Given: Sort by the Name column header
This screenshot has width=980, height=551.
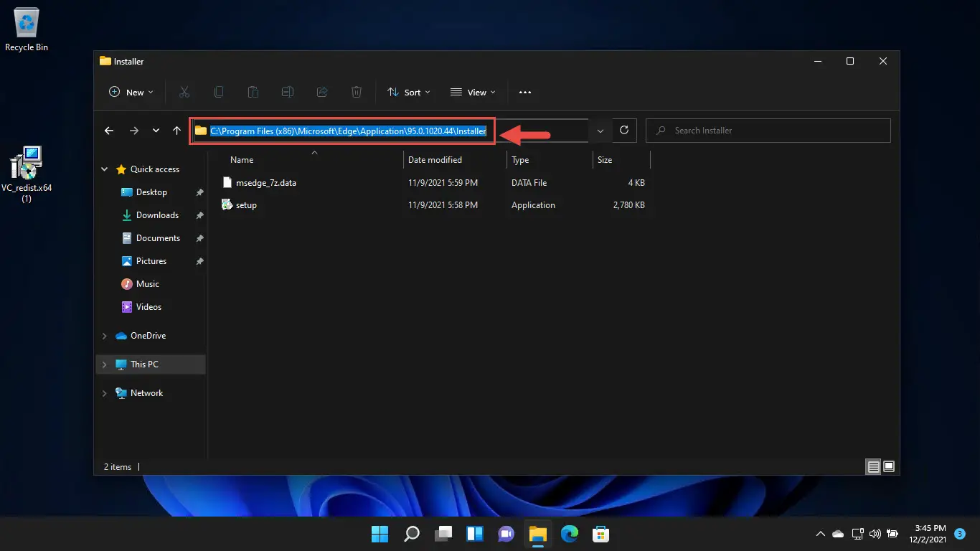Looking at the screenshot, I should click(x=242, y=160).
